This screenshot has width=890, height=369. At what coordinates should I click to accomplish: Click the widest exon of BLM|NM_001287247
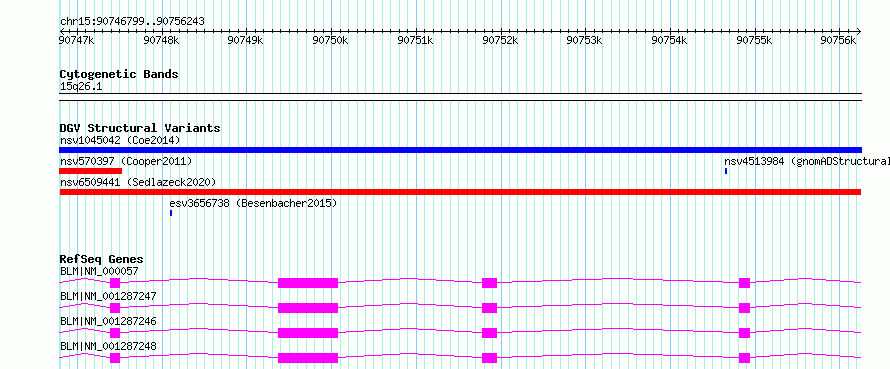point(308,308)
